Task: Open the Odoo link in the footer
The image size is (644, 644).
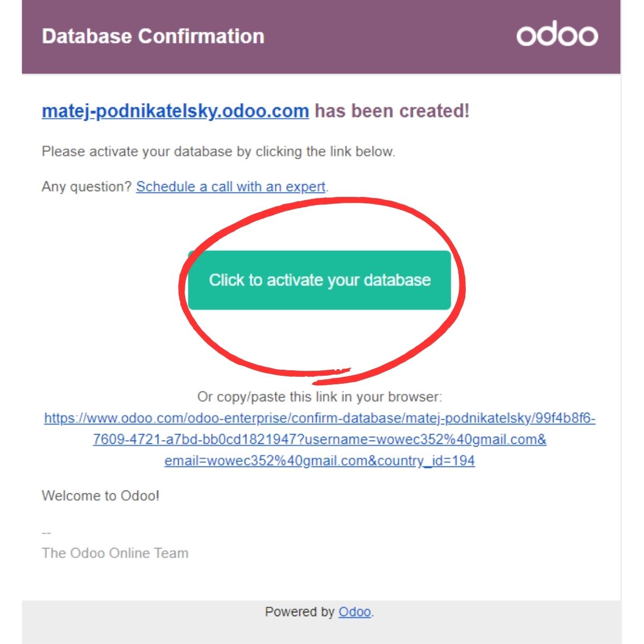Action: pyautogui.click(x=355, y=612)
